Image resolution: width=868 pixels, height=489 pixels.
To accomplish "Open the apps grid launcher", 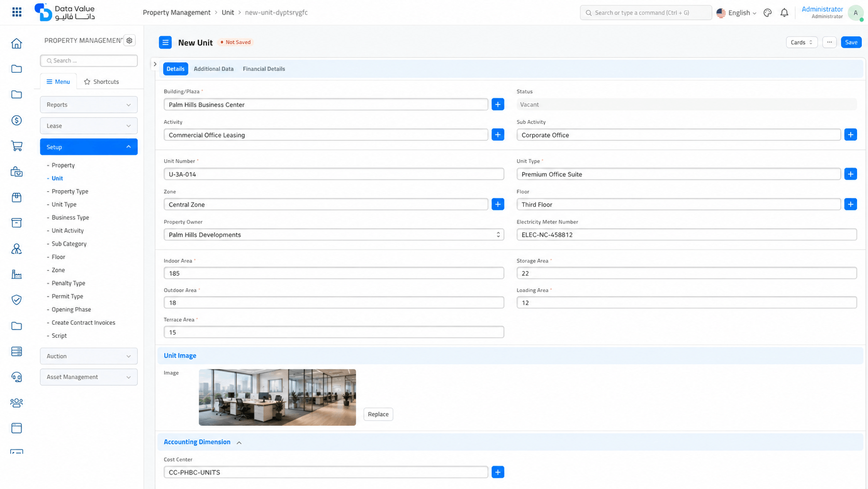I will 17,12.
